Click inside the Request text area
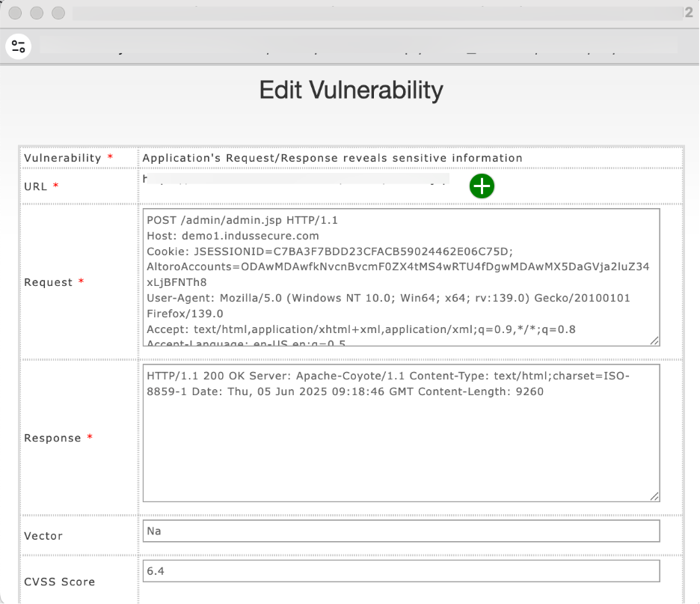Image resolution: width=700 pixels, height=604 pixels. click(401, 277)
